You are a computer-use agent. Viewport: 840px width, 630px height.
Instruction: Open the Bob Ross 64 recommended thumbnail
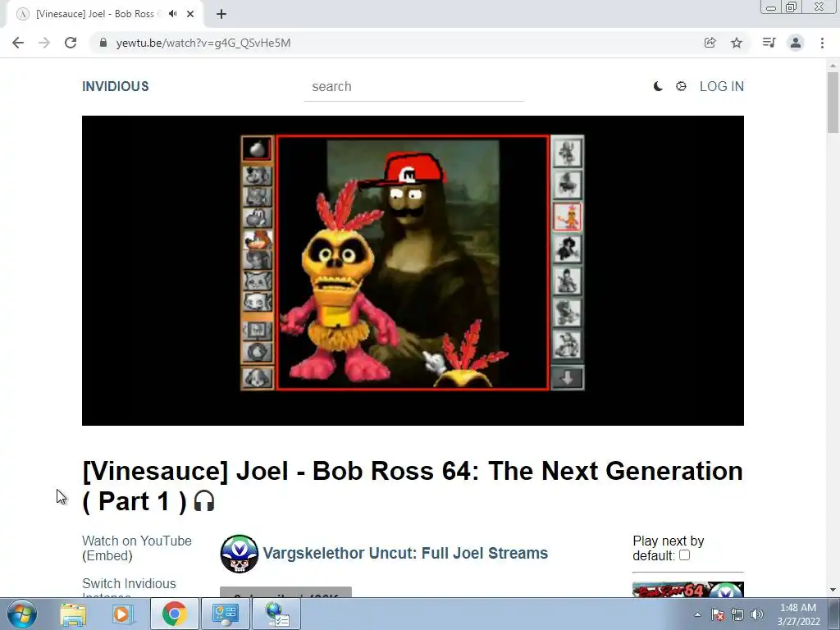(688, 590)
